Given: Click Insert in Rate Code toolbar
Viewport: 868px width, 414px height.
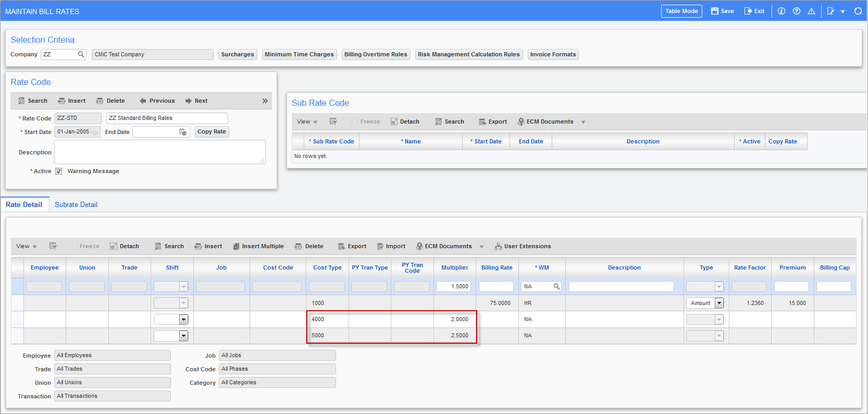Looking at the screenshot, I should tap(71, 101).
